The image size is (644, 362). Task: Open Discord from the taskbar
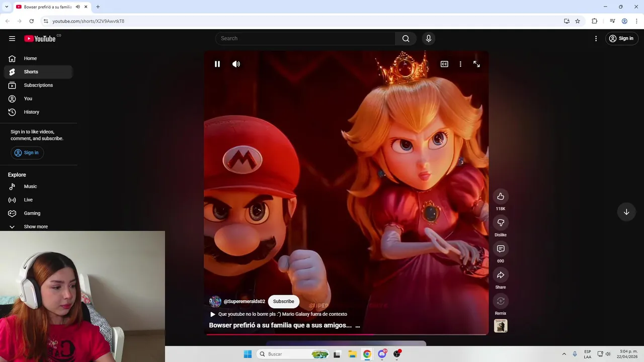click(x=382, y=354)
